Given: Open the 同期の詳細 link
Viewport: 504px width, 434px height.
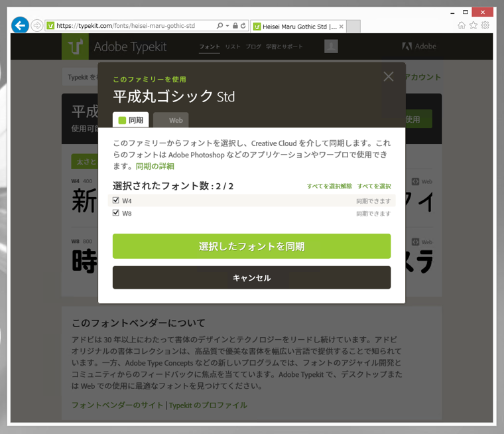Looking at the screenshot, I should click(x=155, y=167).
